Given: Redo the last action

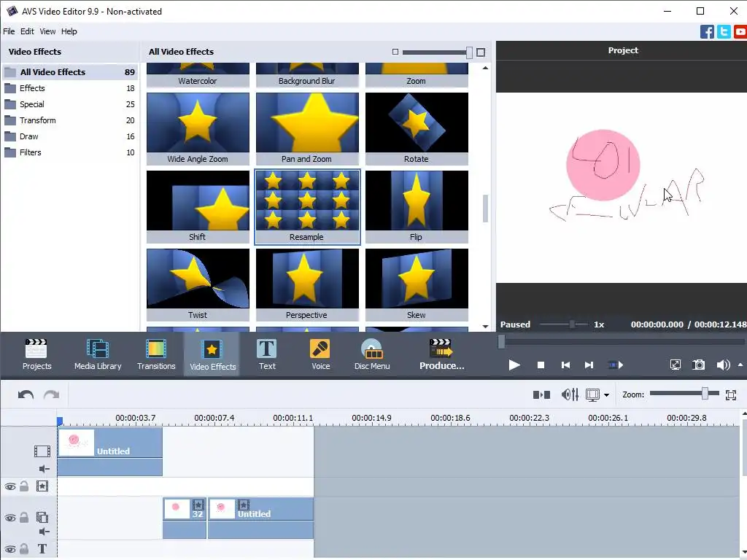Looking at the screenshot, I should pos(52,394).
